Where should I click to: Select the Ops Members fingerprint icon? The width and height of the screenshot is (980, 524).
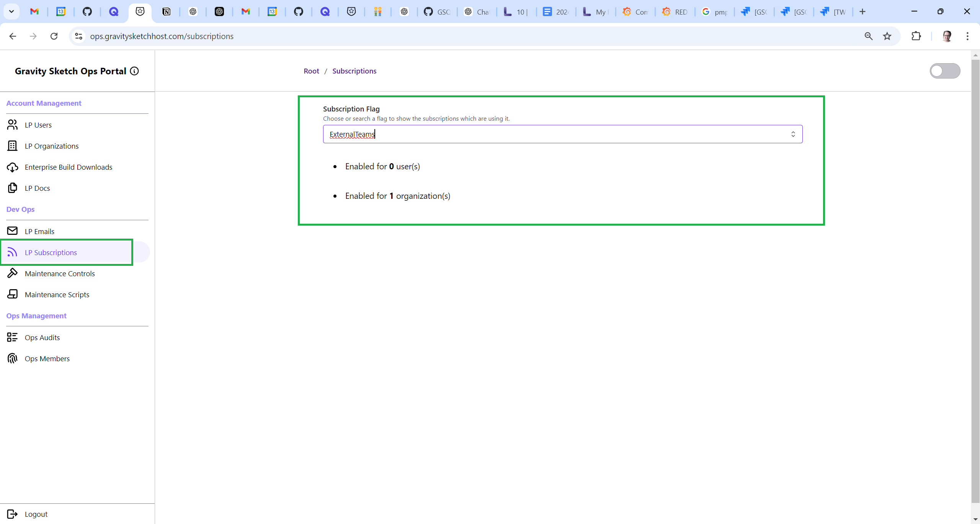pyautogui.click(x=12, y=359)
